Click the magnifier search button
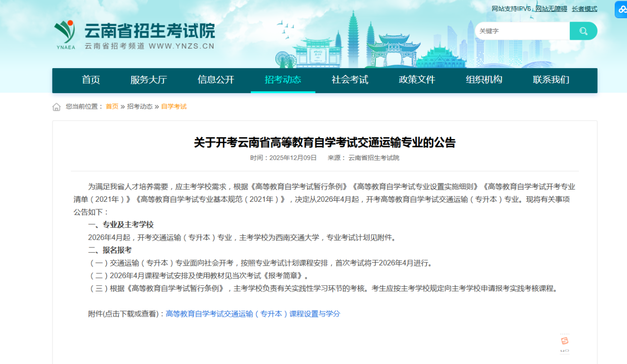This screenshot has width=627, height=364. point(583,31)
